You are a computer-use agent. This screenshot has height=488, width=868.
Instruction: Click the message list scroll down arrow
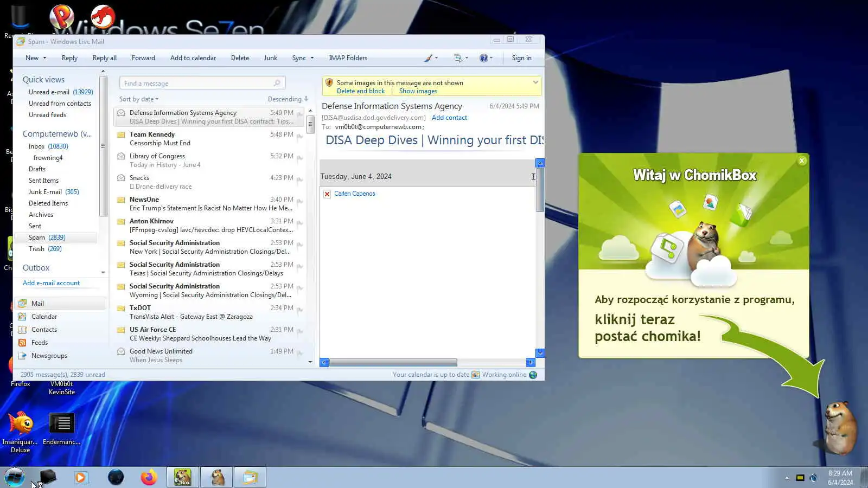pyautogui.click(x=310, y=362)
